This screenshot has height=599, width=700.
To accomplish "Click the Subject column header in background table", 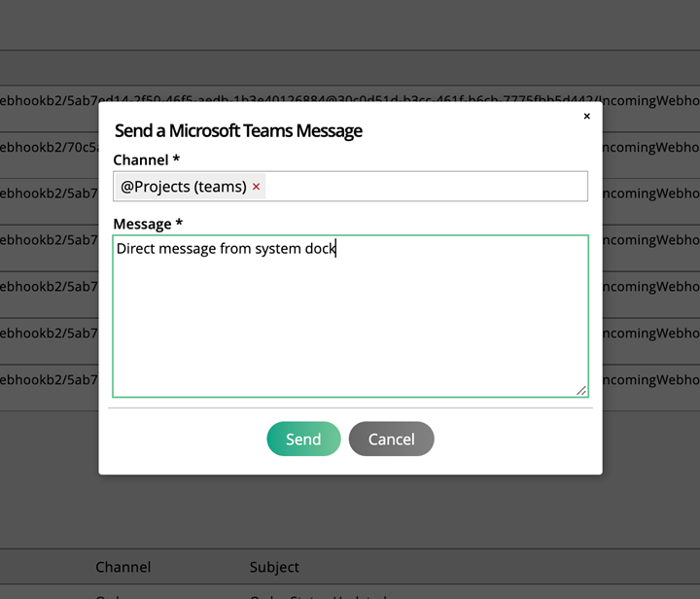I will click(274, 567).
